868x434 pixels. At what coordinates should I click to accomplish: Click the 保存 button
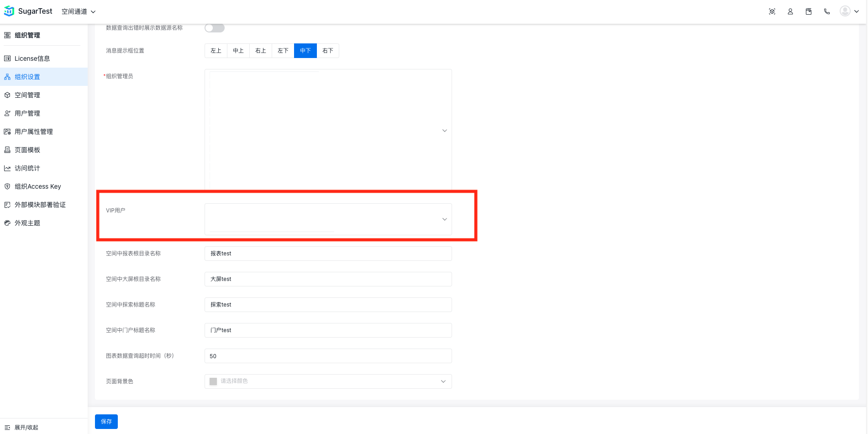(106, 422)
